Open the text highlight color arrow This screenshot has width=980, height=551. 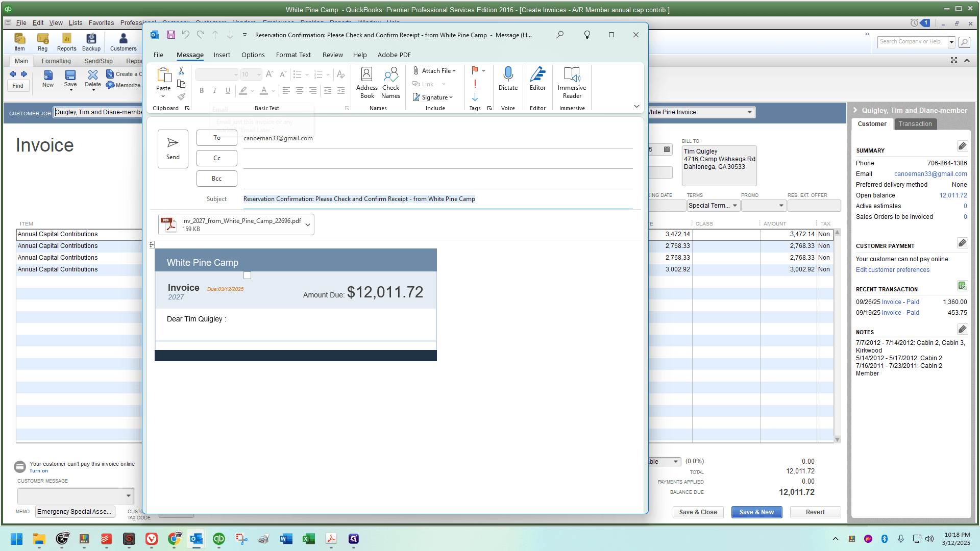pos(252,91)
